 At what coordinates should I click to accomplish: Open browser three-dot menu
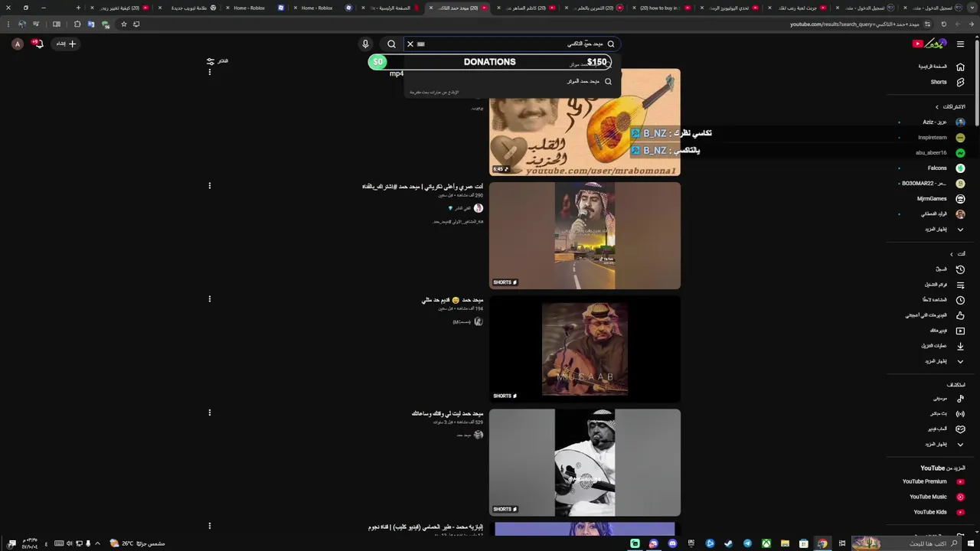tap(8, 24)
